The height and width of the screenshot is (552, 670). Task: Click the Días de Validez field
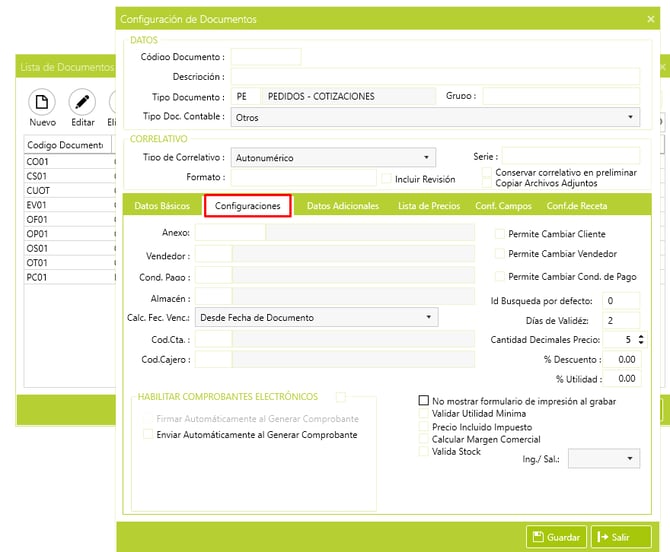tap(622, 320)
